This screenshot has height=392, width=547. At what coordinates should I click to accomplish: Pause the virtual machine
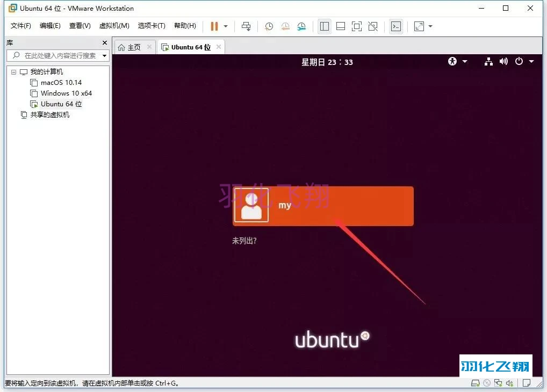click(214, 26)
